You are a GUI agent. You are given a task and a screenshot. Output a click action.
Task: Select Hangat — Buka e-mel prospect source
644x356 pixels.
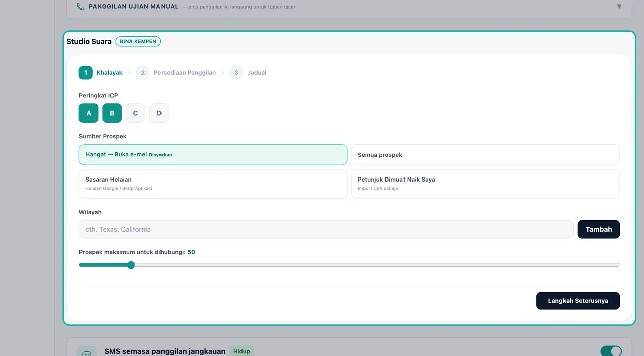click(213, 155)
